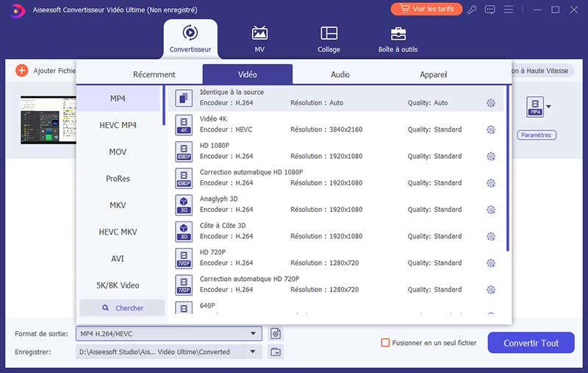Open the MV module
Viewport: 588px width, 373px height.
(259, 39)
